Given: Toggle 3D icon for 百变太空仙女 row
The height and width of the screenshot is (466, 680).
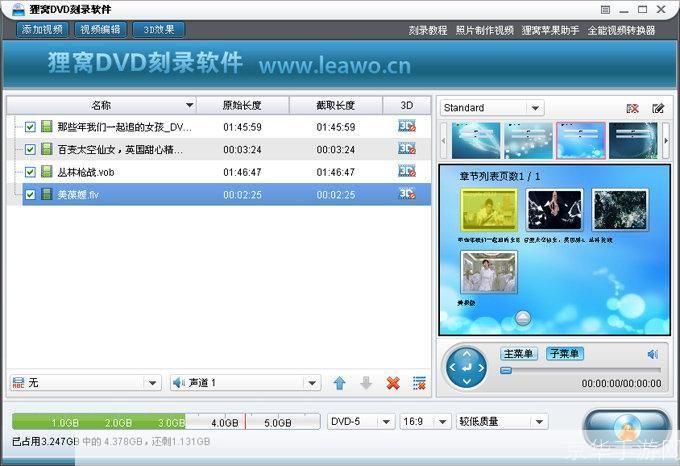Looking at the screenshot, I should (407, 149).
